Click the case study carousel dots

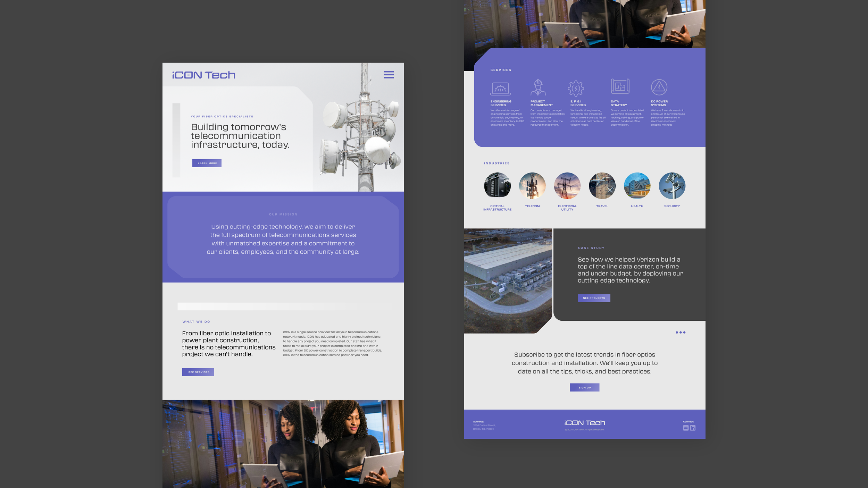click(x=680, y=333)
